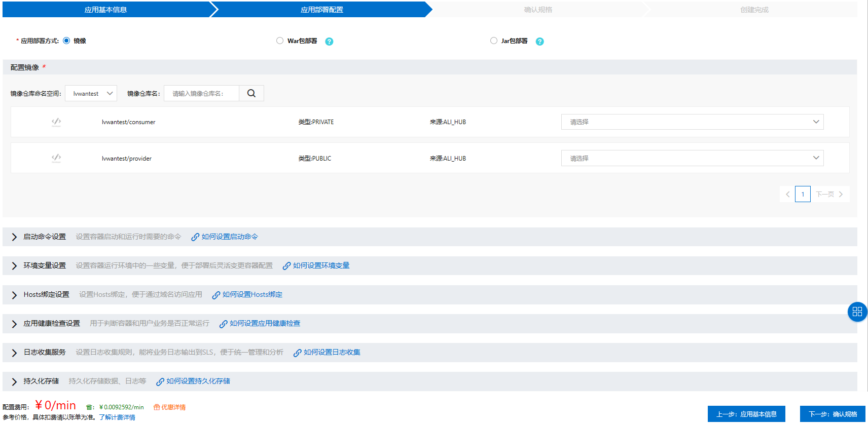Click 来源:ALI_HUB in the provider row

tap(448, 159)
